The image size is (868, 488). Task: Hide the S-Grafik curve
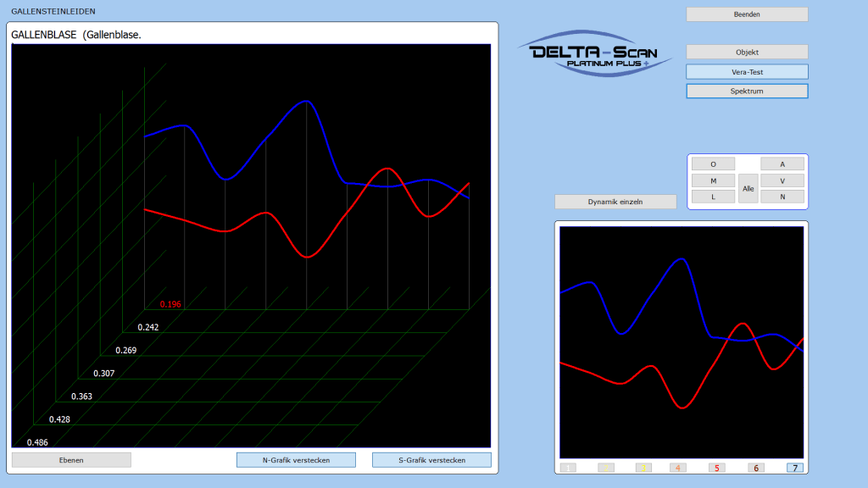pyautogui.click(x=431, y=460)
